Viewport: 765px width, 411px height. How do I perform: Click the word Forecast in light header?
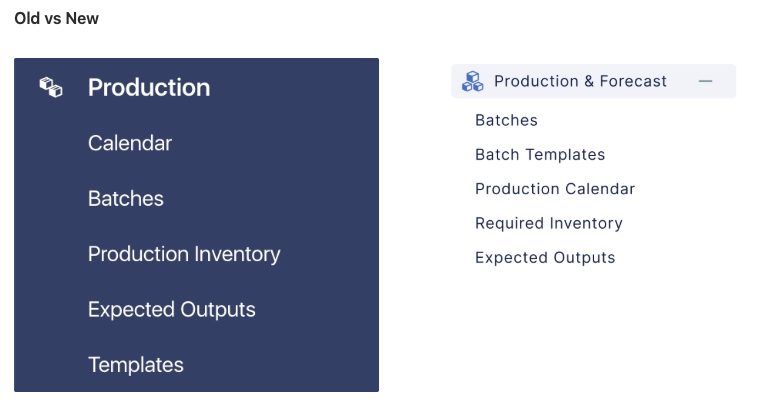pyautogui.click(x=633, y=81)
